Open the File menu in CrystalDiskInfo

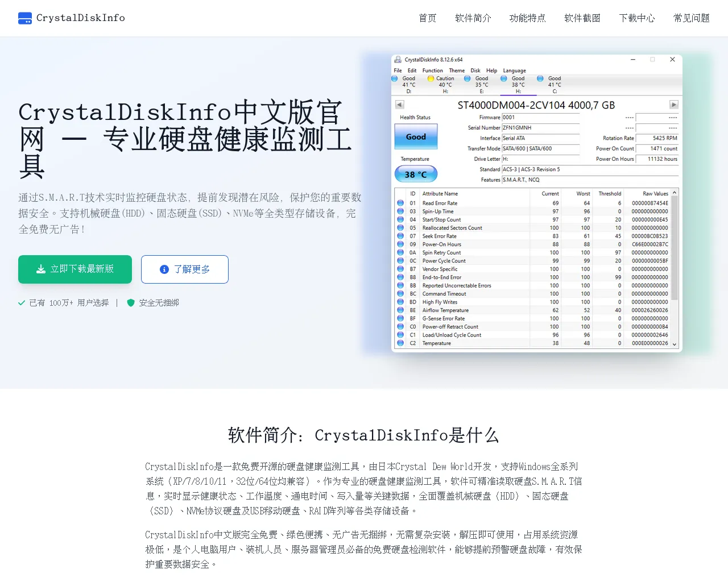(x=398, y=70)
